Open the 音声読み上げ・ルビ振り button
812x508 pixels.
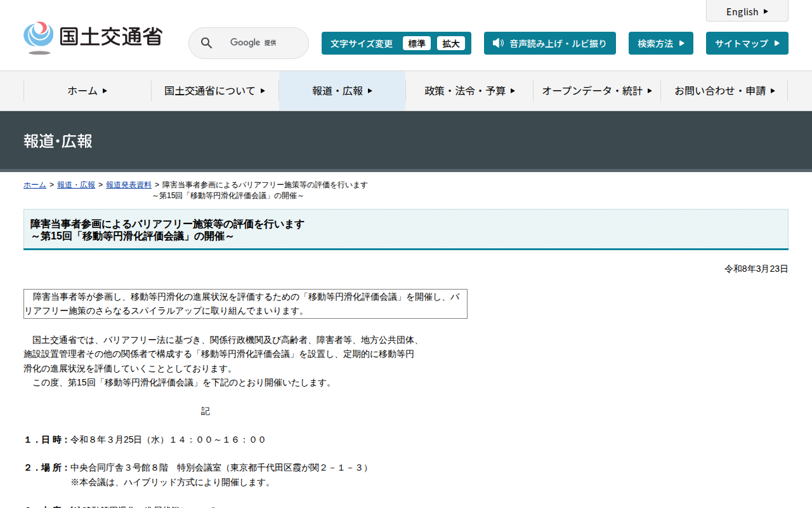click(550, 43)
